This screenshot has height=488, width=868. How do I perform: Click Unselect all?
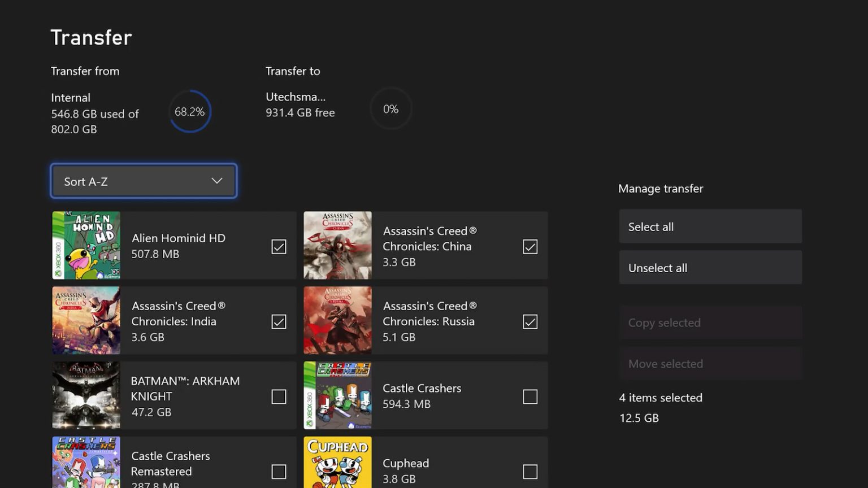tap(710, 267)
